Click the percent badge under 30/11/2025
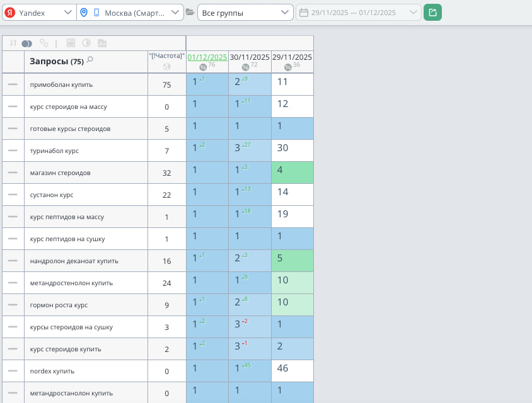Image resolution: width=532 pixels, height=403 pixels. [x=245, y=67]
